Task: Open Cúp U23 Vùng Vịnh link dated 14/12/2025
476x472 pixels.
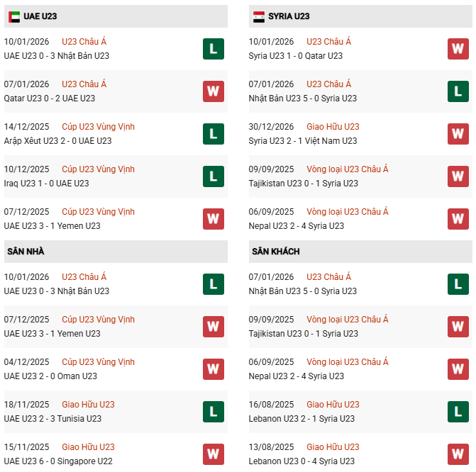Action: tap(98, 127)
